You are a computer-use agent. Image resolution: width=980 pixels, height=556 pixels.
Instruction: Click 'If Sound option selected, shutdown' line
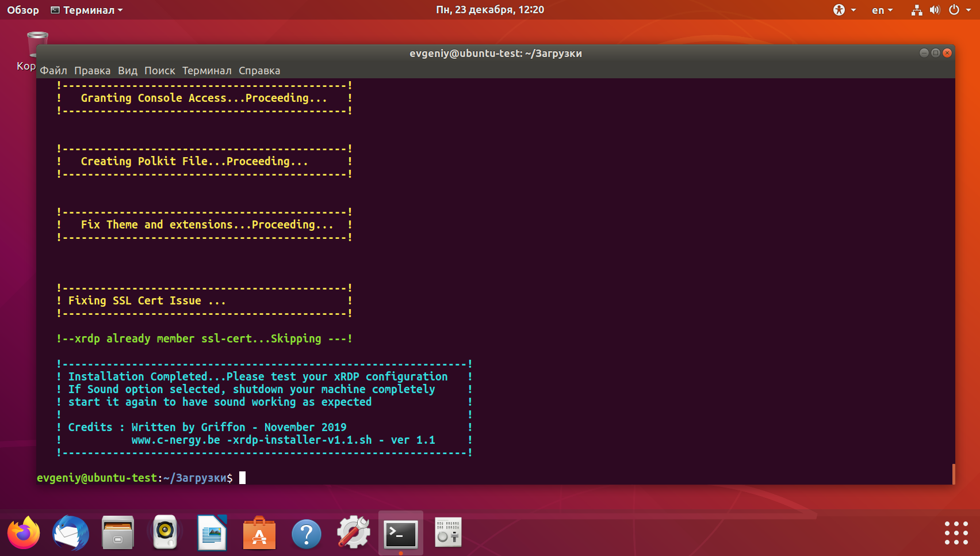click(x=251, y=389)
